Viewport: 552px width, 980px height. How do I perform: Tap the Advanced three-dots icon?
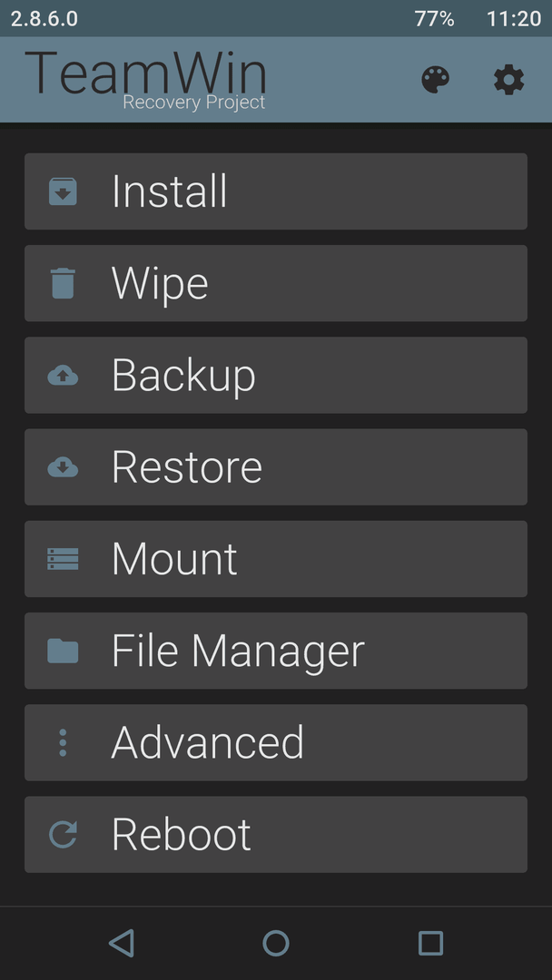point(63,742)
